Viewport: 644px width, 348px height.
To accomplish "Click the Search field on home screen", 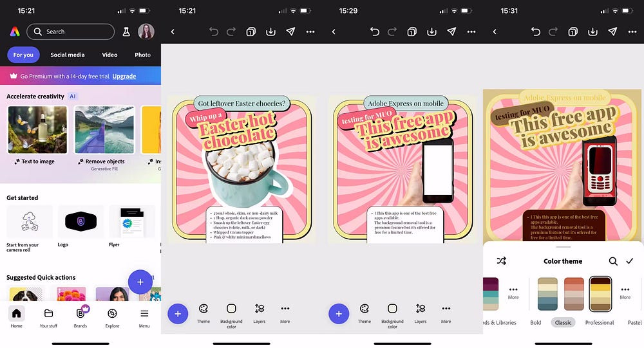I will tap(71, 32).
